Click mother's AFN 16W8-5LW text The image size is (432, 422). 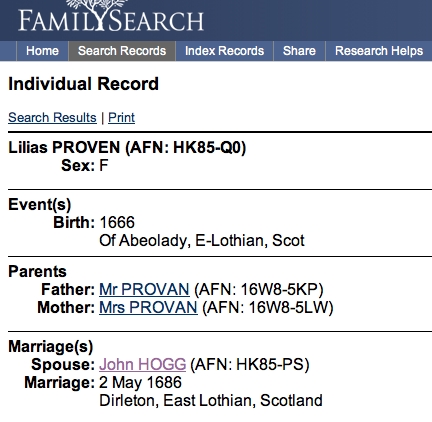tap(268, 307)
